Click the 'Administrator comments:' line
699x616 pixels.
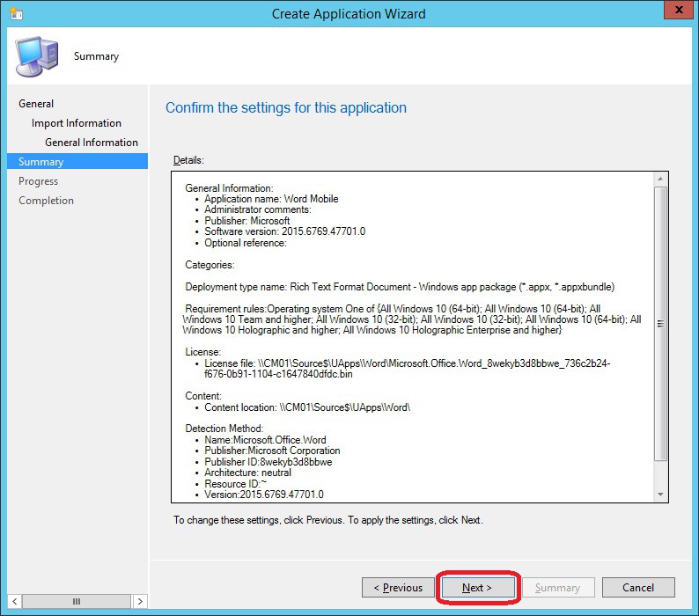258,209
